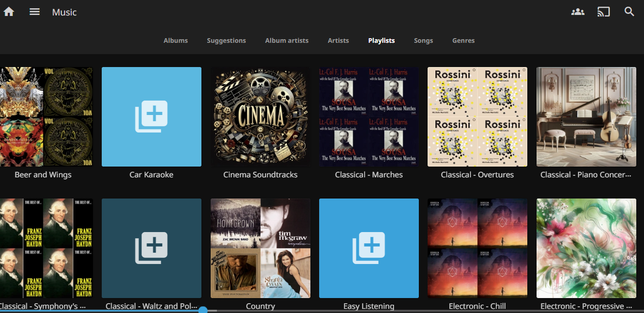Switch to the Albums tab
644x313 pixels.
coord(176,41)
